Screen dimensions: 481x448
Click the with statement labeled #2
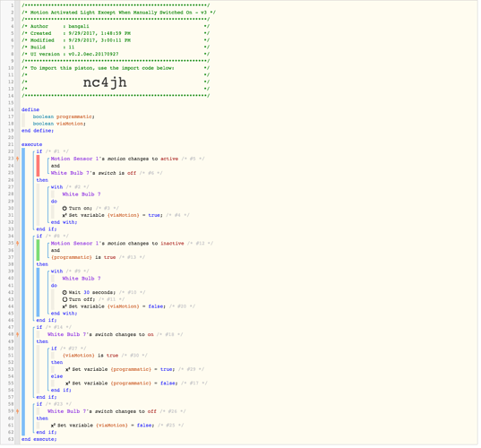(70, 187)
